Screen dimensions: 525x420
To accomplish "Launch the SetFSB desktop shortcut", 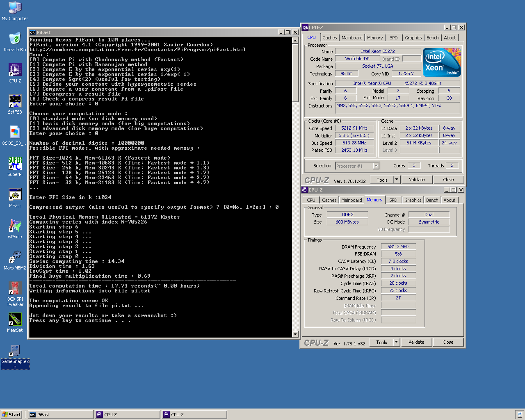I will (x=15, y=105).
